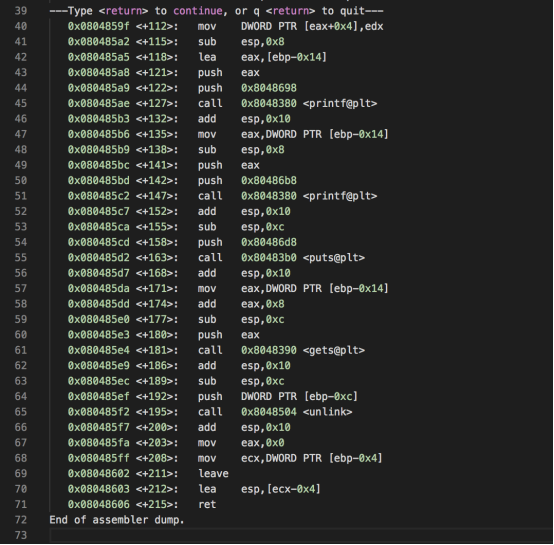Click line number 39 in the gutter
The image size is (554, 545).
click(x=21, y=11)
